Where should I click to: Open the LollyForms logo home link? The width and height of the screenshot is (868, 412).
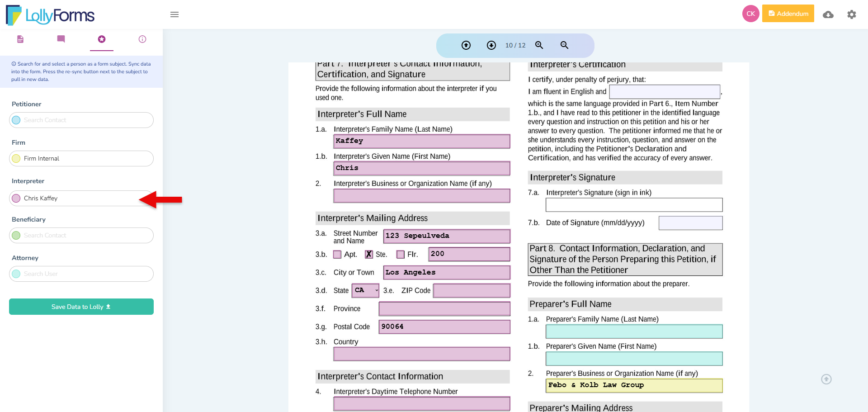(50, 15)
